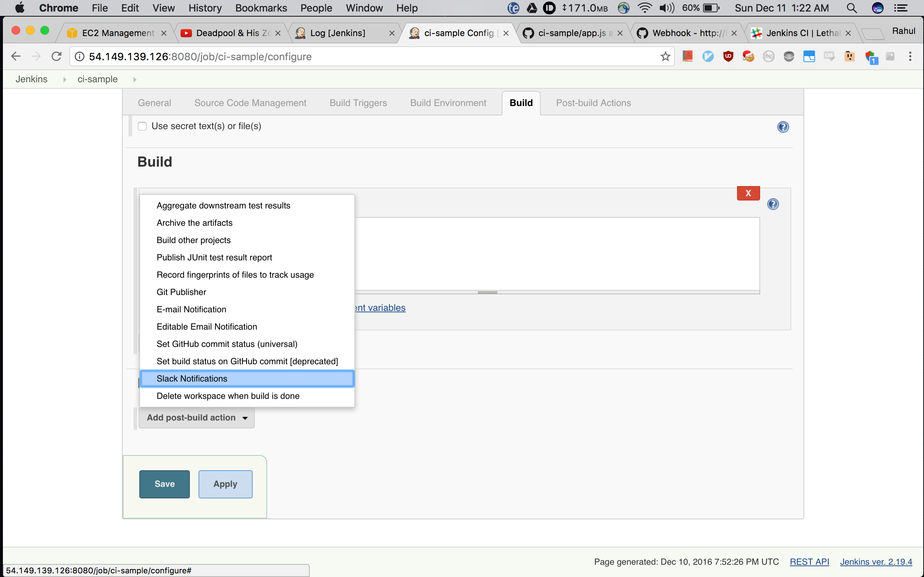This screenshot has height=577, width=924.
Task: Open the image blocker extension
Action: pyautogui.click(x=768, y=56)
